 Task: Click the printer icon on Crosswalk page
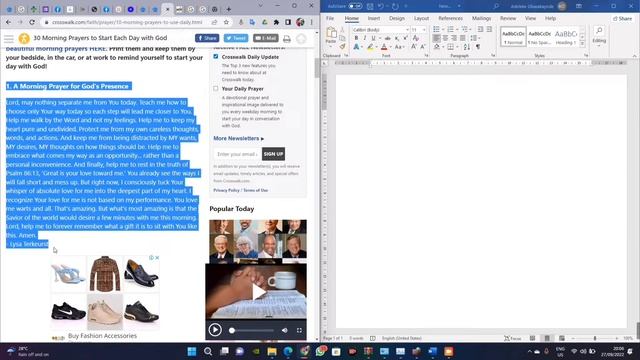(x=287, y=38)
